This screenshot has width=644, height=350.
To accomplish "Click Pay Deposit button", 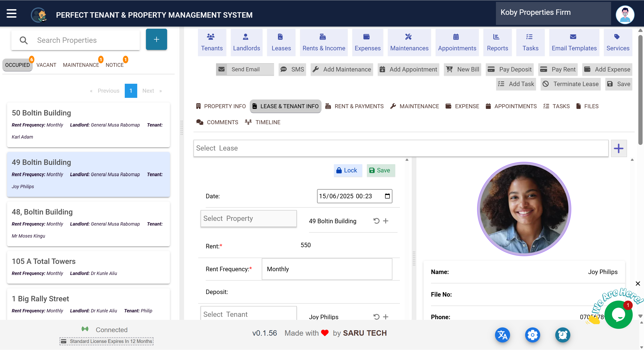I will coord(509,69).
